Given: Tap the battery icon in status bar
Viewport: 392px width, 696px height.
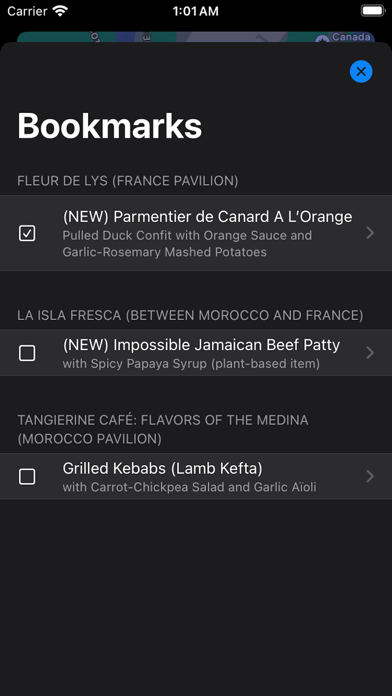Looking at the screenshot, I should tap(372, 11).
